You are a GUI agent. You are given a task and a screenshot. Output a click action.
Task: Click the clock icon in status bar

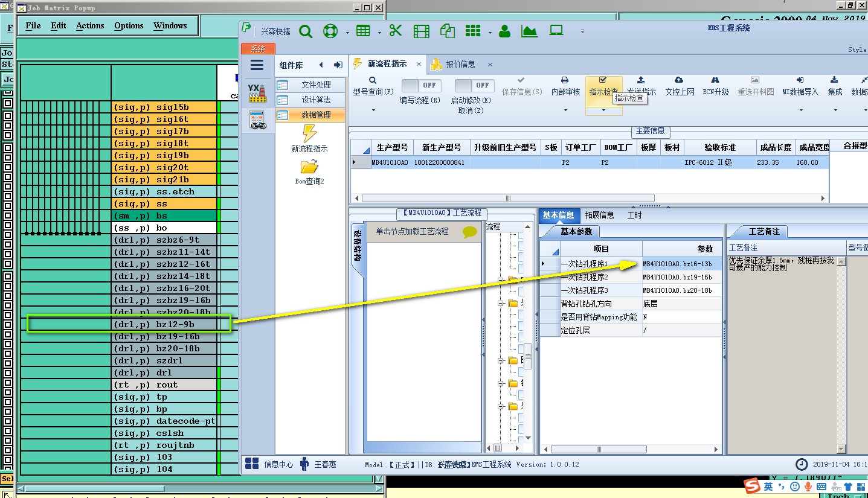pos(801,464)
